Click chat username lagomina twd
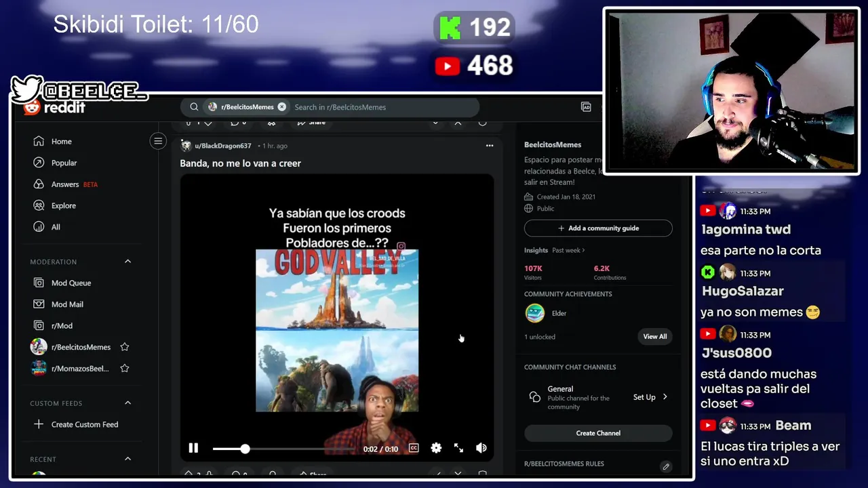 pyautogui.click(x=745, y=229)
